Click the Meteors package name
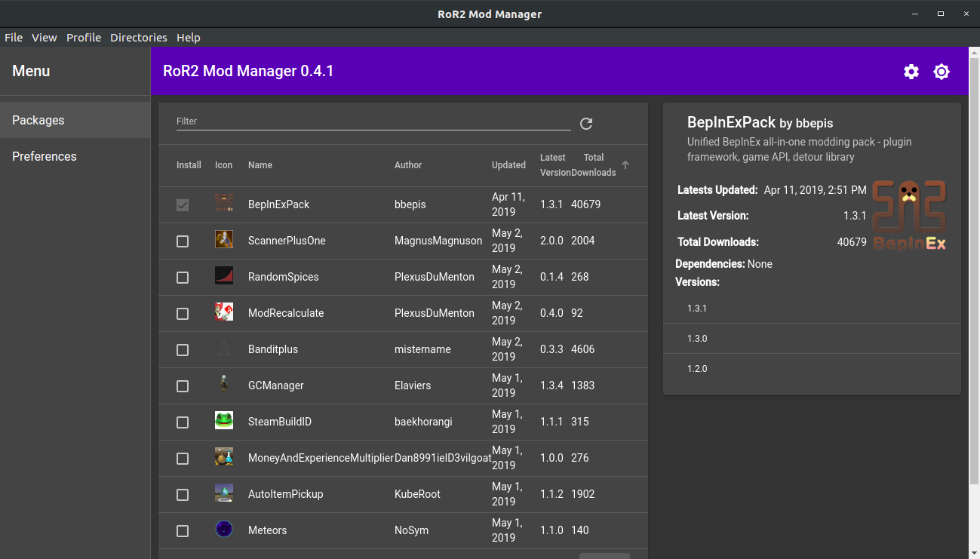Viewport: 980px width, 559px height. pyautogui.click(x=268, y=530)
